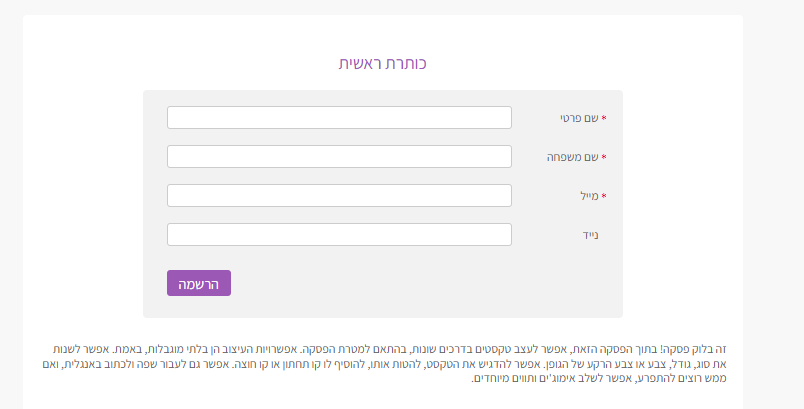The width and height of the screenshot is (804, 409).
Task: Click the מייל field label
Action: pos(590,196)
